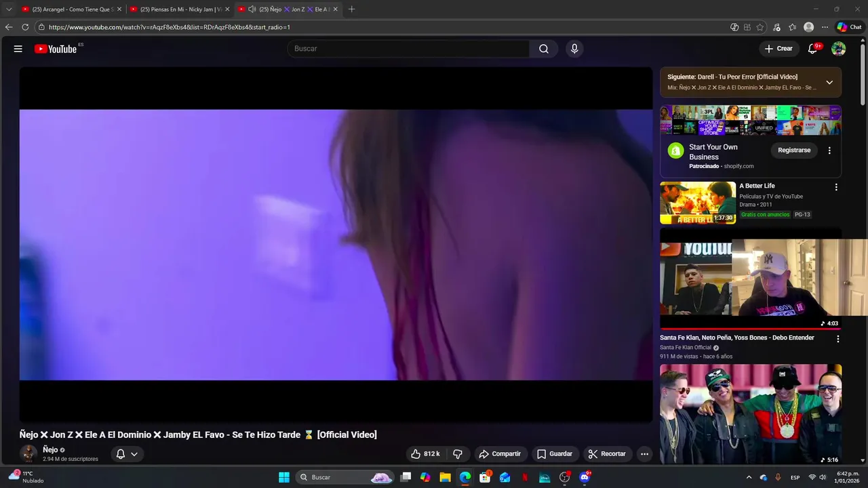Open Santa Fe Klan Official channel link
The height and width of the screenshot is (488, 868).
point(686,348)
